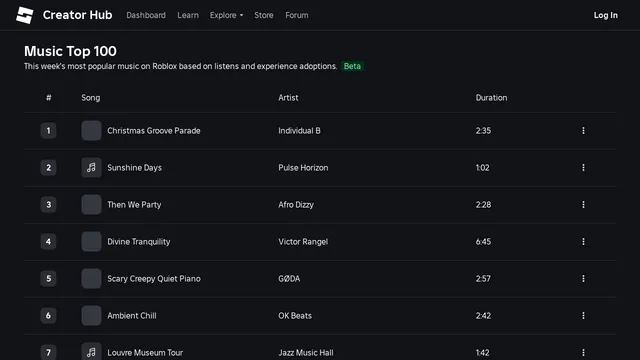
Task: Click the 2:57 duration value
Action: pyautogui.click(x=483, y=278)
